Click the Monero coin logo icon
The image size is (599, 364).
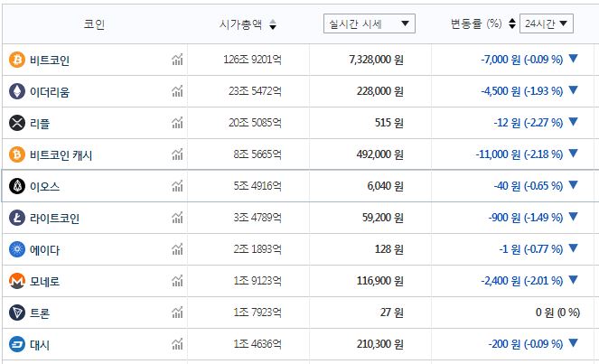[x=16, y=281]
